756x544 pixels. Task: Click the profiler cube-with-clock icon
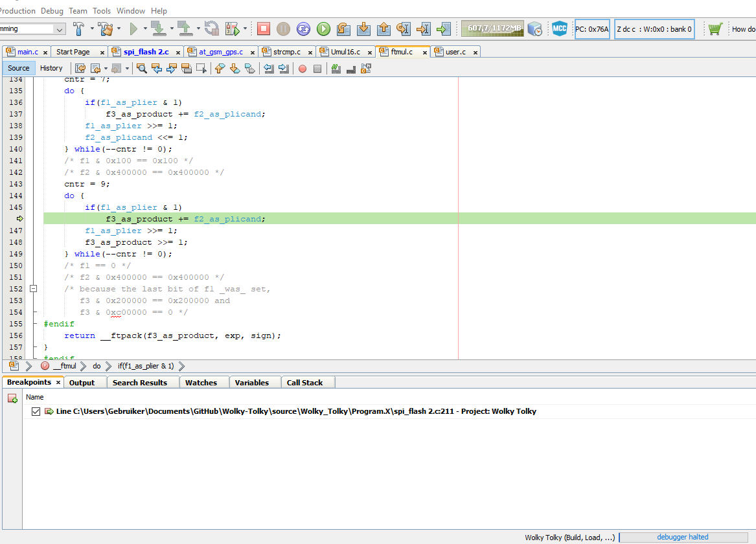coord(534,29)
